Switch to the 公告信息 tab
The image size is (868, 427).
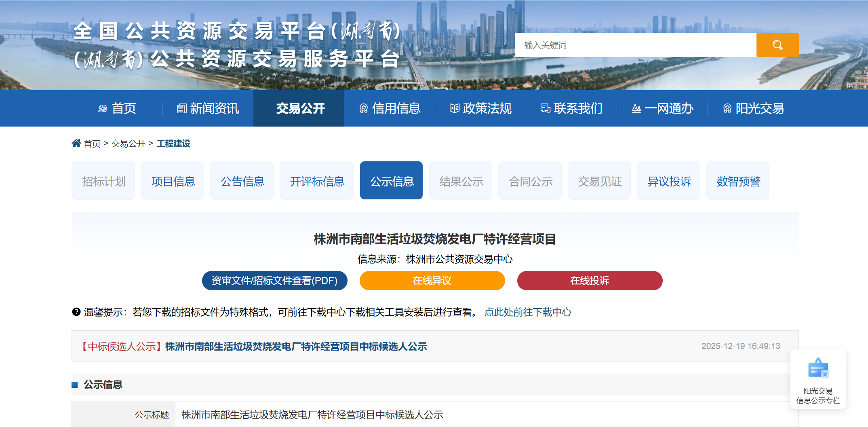click(x=242, y=181)
